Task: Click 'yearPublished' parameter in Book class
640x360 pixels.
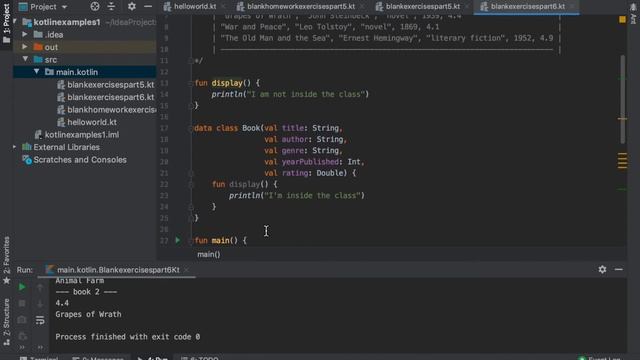Action: [310, 162]
